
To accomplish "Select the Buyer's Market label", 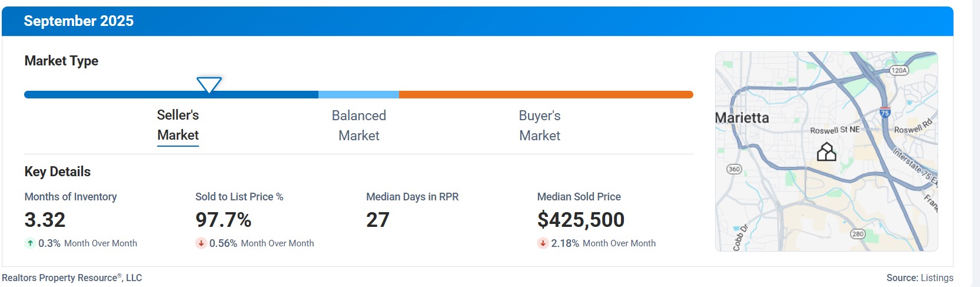I will point(539,125).
